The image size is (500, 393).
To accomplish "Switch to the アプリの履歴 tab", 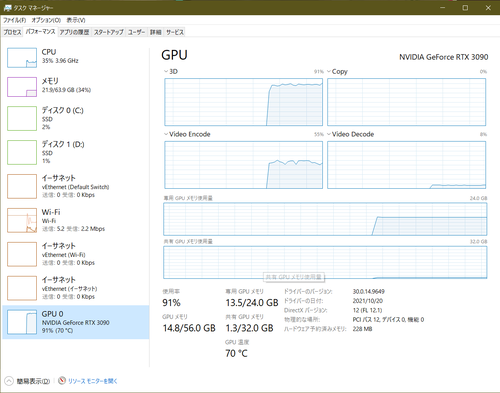I will (x=74, y=32).
